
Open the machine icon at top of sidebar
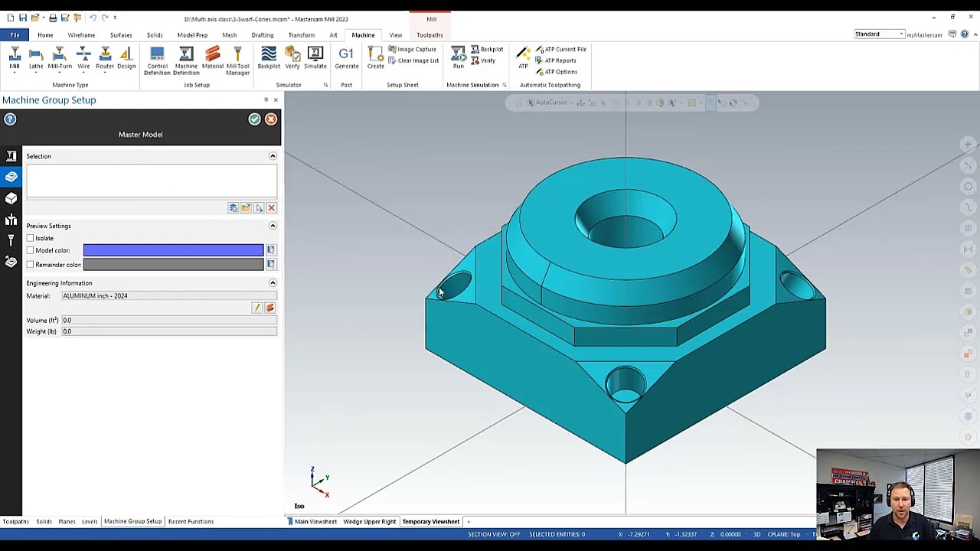click(11, 155)
